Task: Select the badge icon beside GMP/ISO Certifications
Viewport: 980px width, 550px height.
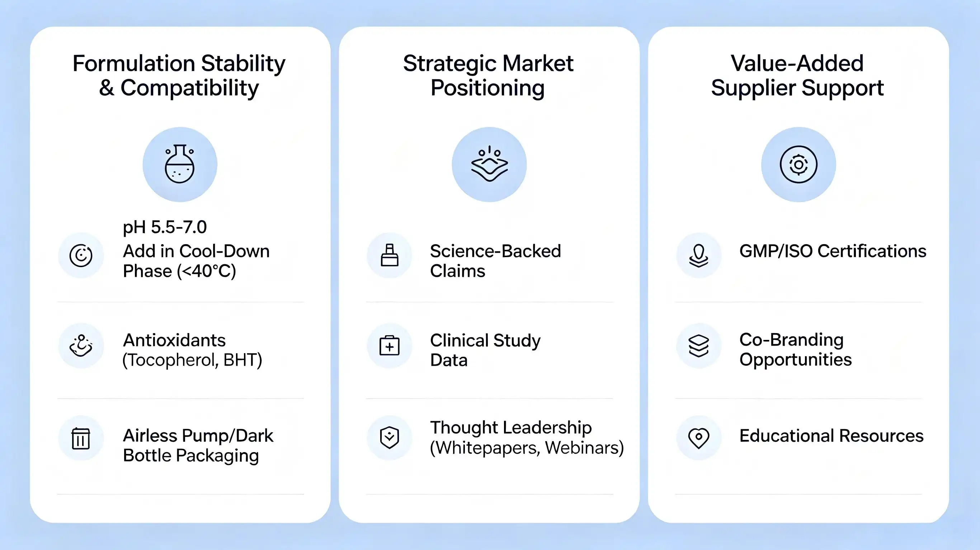Action: tap(699, 255)
